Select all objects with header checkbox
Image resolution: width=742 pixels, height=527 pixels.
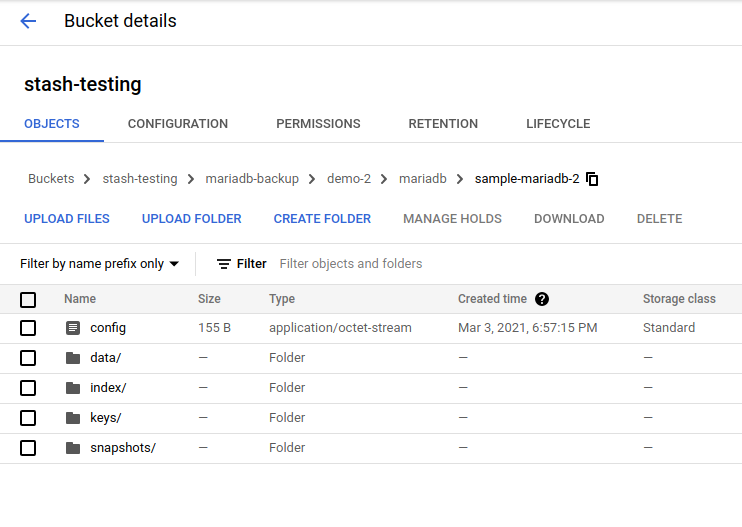pos(28,299)
